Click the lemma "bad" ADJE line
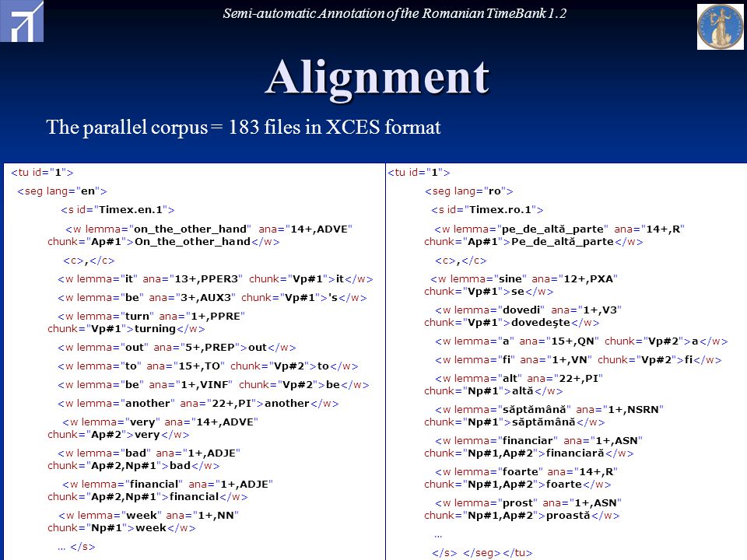Viewport: 747px width, 560px height. click(x=149, y=453)
